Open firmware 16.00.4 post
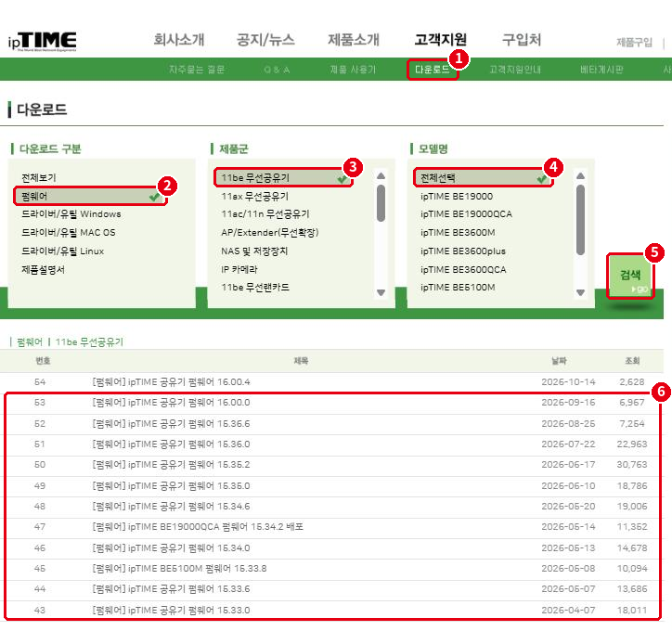Viewport: 672px width, 631px height. coord(172,382)
